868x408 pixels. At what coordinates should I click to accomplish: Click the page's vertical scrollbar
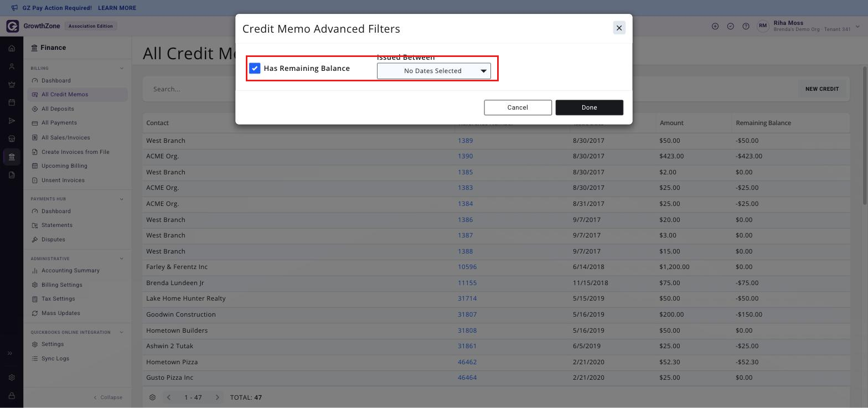click(865, 136)
